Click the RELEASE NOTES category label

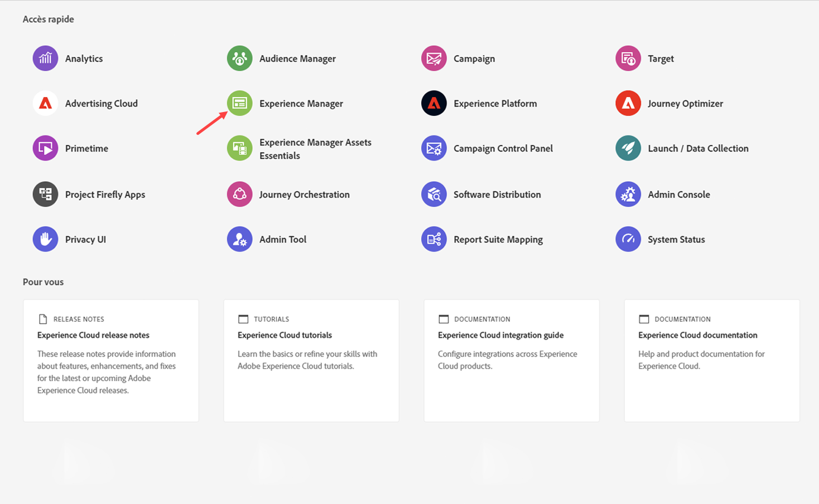(79, 319)
